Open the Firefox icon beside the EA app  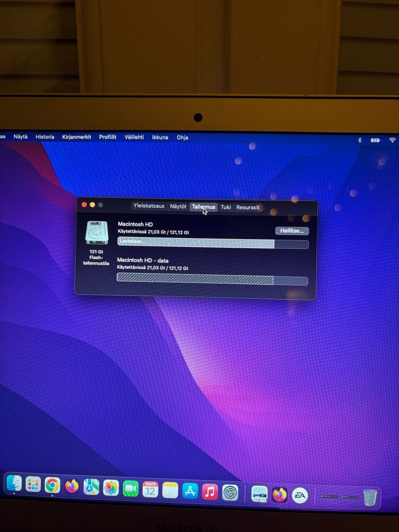point(279,495)
